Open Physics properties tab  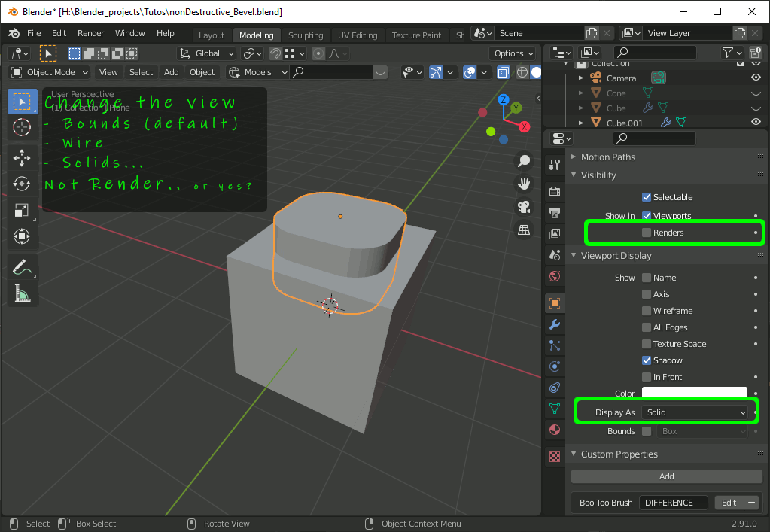click(555, 366)
